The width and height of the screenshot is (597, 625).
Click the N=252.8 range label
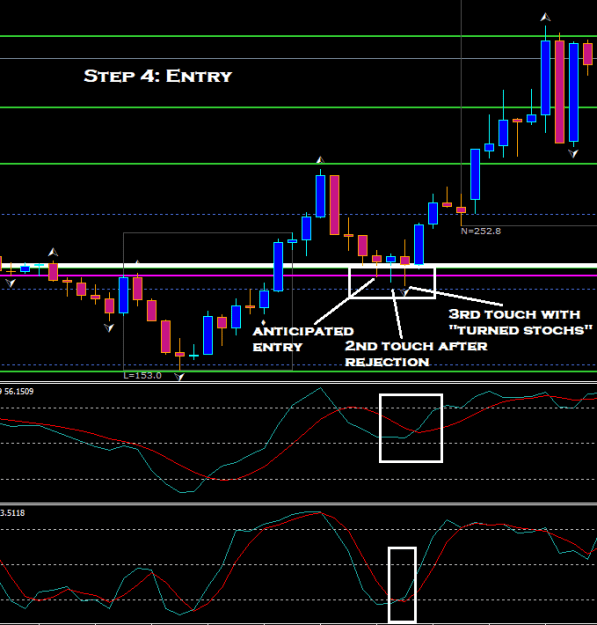pos(481,231)
